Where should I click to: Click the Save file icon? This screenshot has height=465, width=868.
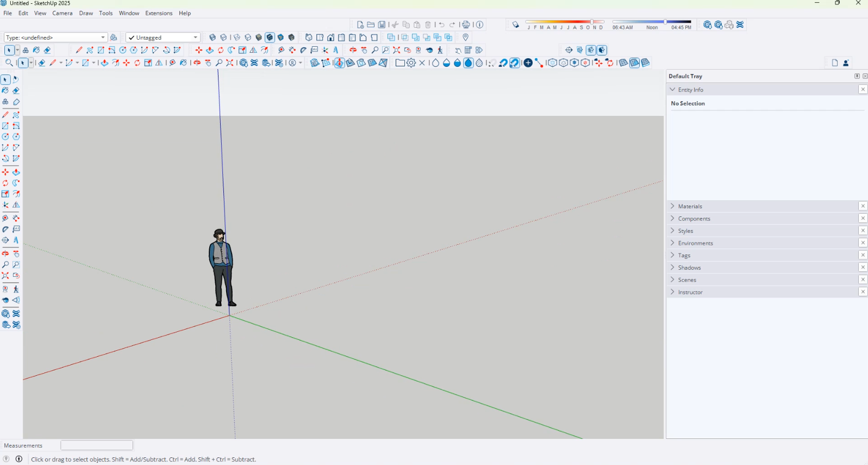point(382,25)
